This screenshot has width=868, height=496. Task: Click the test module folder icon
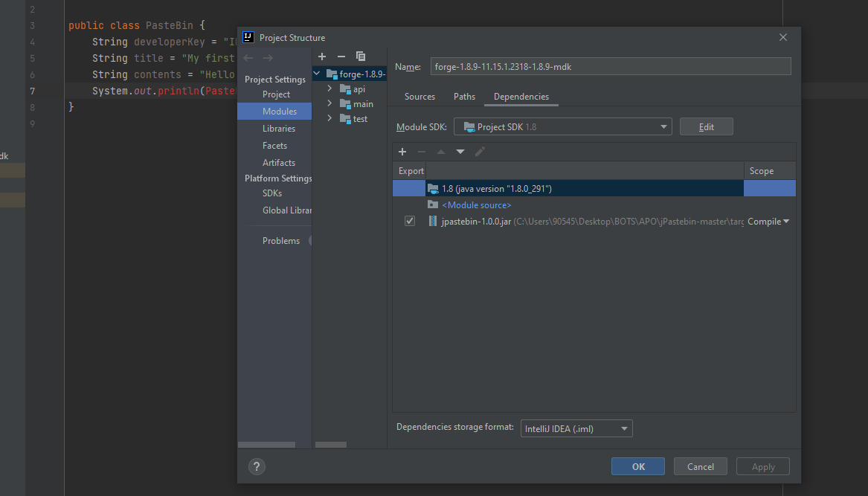click(345, 119)
